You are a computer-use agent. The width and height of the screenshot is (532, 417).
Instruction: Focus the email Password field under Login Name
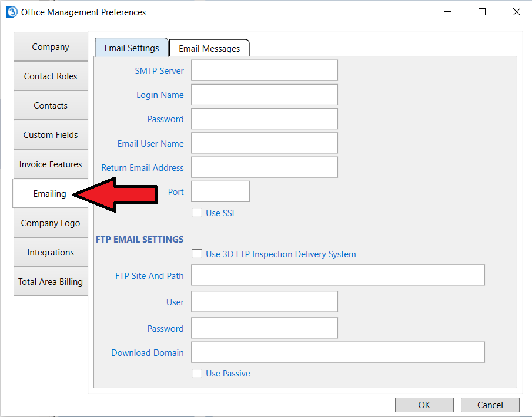pyautogui.click(x=265, y=119)
